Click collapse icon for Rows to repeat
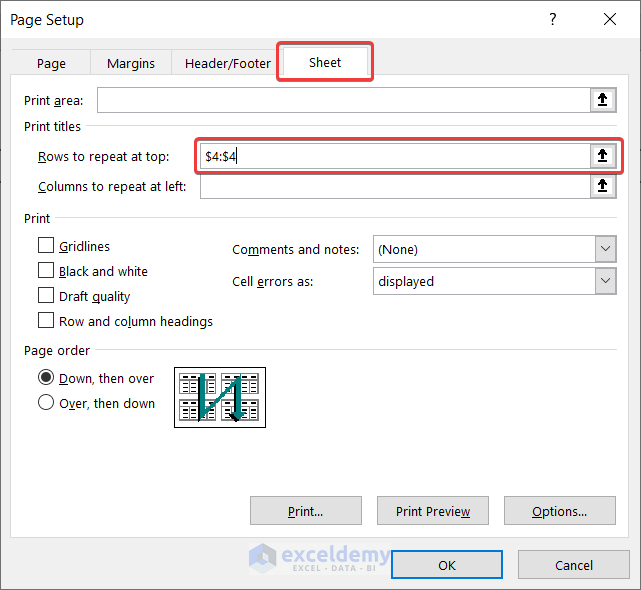This screenshot has width=641, height=590. [602, 156]
